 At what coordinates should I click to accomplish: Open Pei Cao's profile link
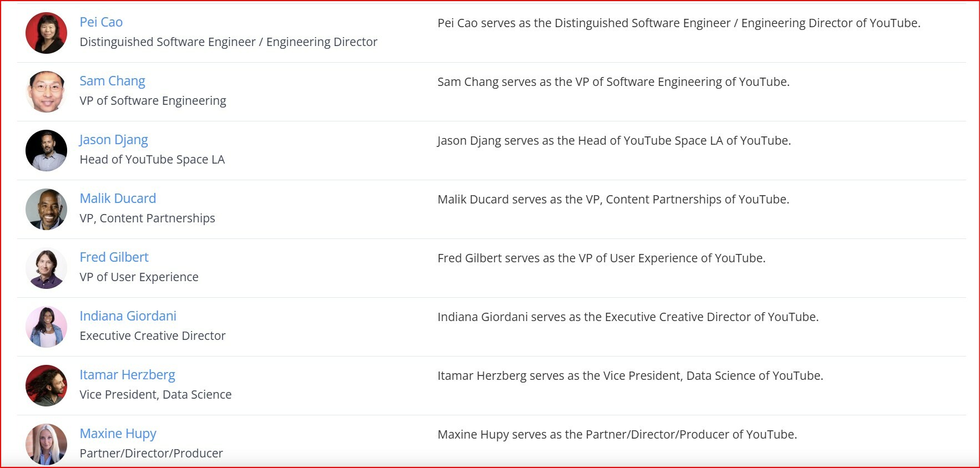coord(101,22)
